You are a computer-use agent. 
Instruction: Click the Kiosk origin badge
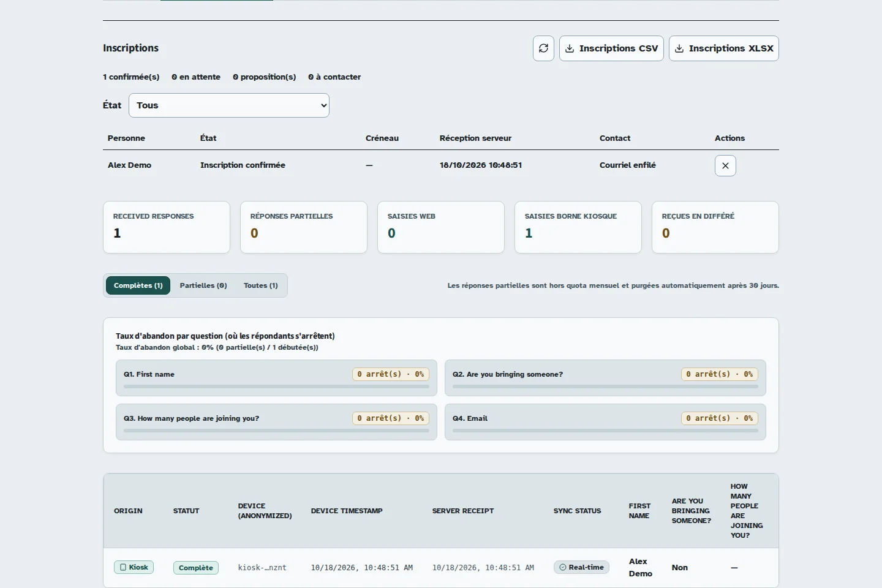tap(134, 567)
